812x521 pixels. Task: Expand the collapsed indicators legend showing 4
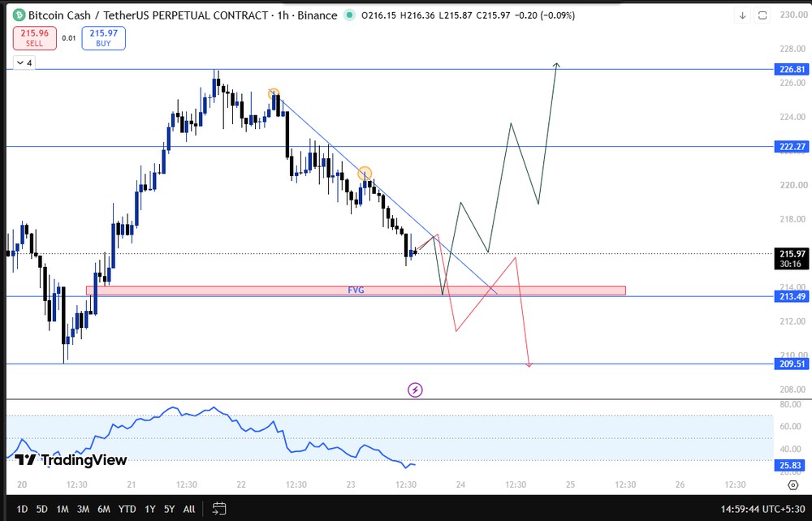(24, 63)
